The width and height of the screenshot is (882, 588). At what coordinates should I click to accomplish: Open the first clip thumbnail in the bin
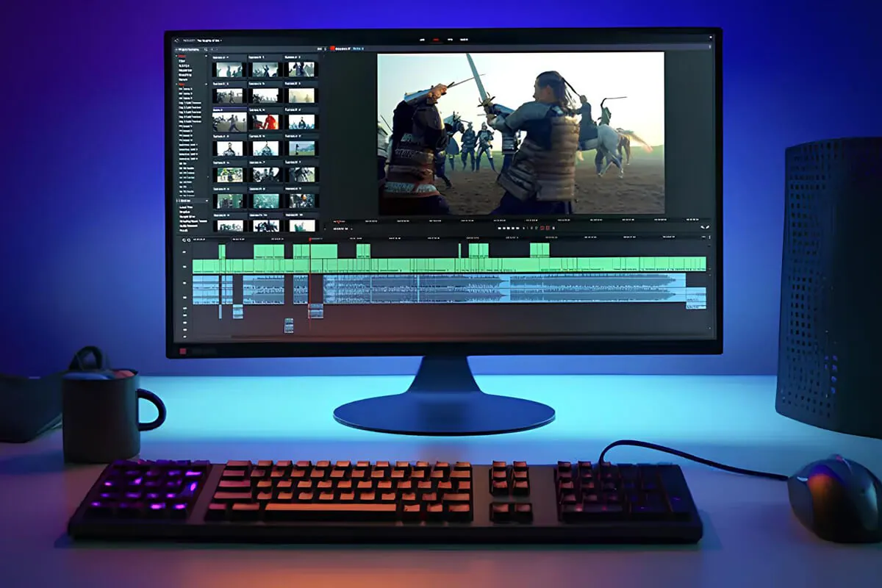[229, 69]
